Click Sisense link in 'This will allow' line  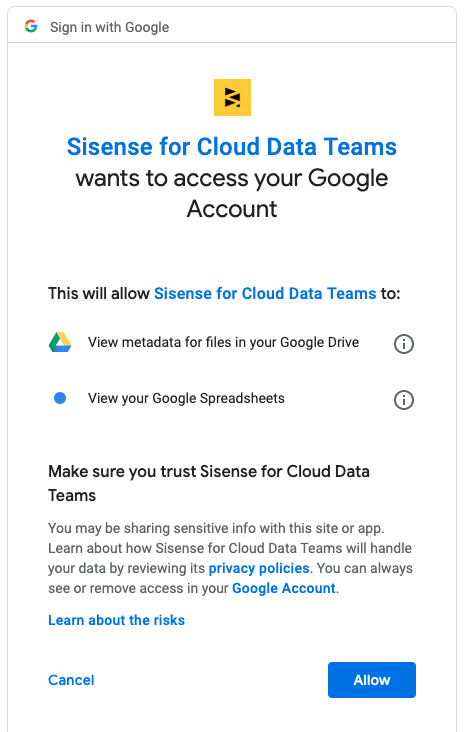click(265, 294)
